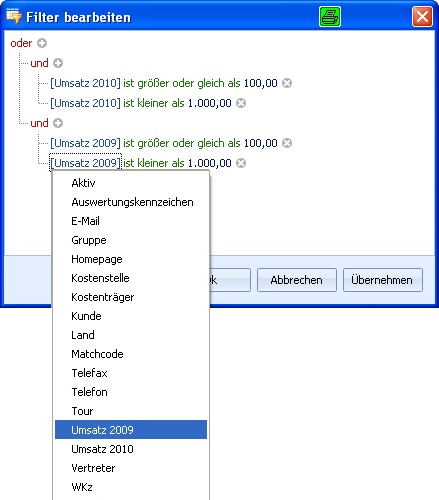
Task: Click the filter icon in title bar
Action: [14, 16]
